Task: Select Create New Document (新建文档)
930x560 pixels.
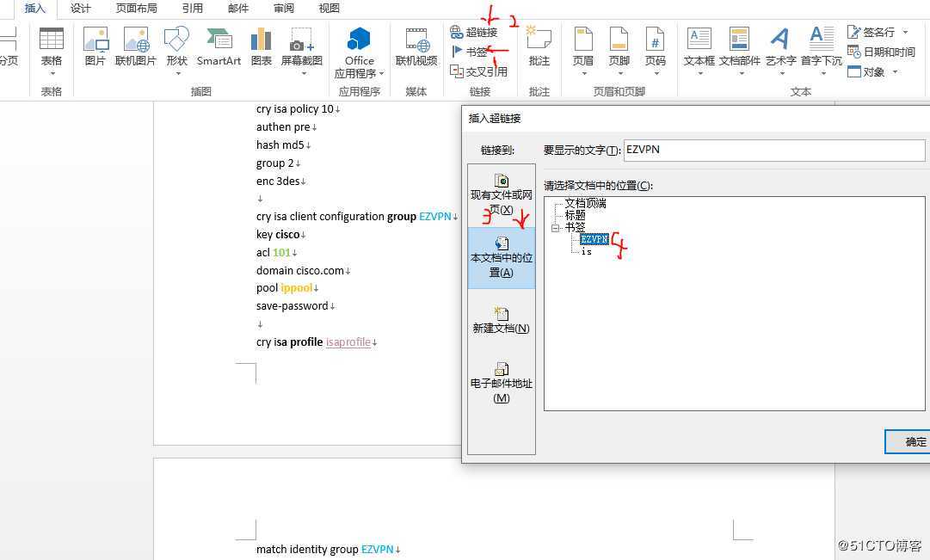Action: click(x=502, y=320)
